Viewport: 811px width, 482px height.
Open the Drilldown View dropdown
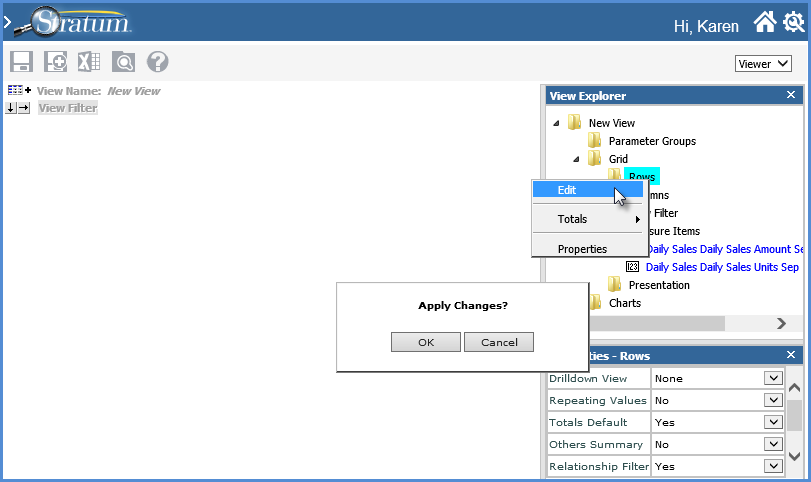(x=773, y=378)
